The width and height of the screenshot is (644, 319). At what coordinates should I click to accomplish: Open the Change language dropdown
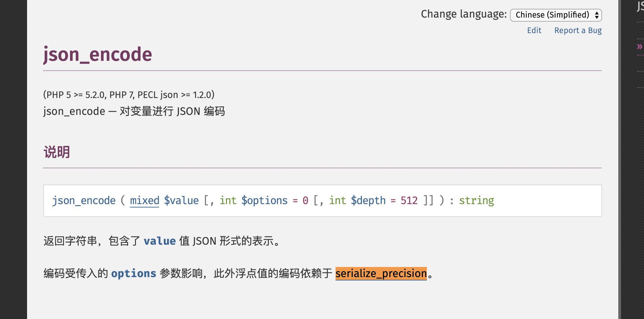(556, 15)
